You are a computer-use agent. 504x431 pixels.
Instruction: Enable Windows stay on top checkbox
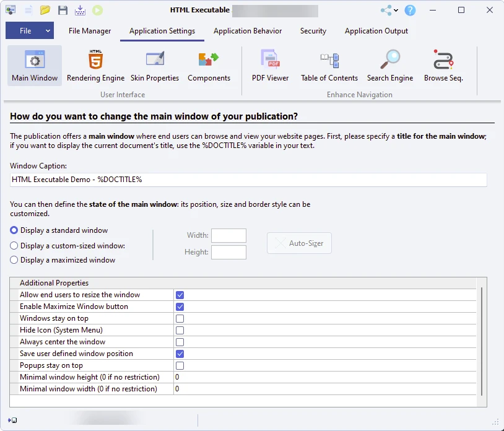180,318
